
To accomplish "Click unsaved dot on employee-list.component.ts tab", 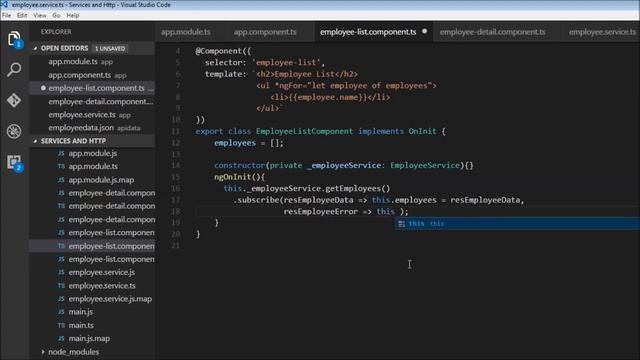I will click(x=424, y=31).
